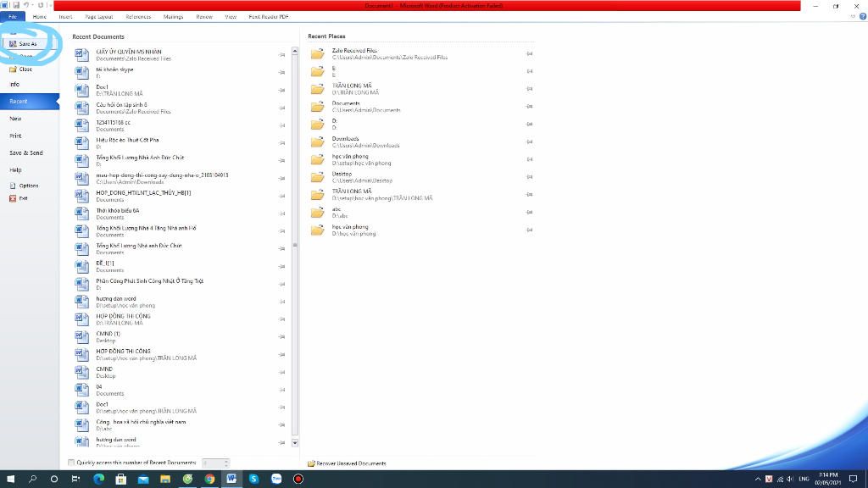Screen dimensions: 868x488
Task: Open Skype from the taskbar
Action: (253, 480)
